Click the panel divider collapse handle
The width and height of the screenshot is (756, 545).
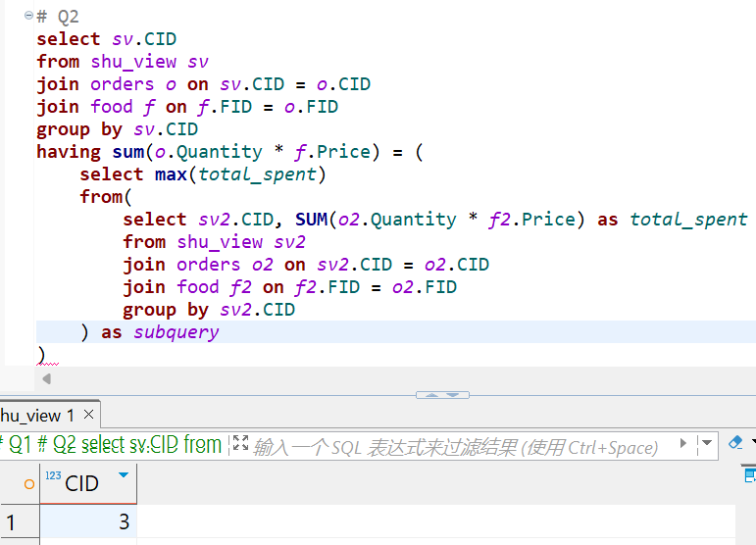442,395
